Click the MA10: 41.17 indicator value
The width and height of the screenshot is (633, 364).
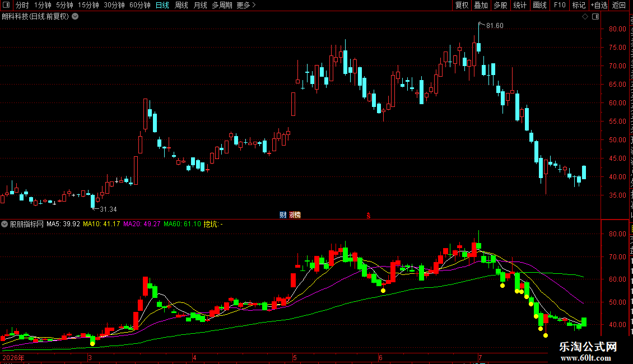click(101, 224)
